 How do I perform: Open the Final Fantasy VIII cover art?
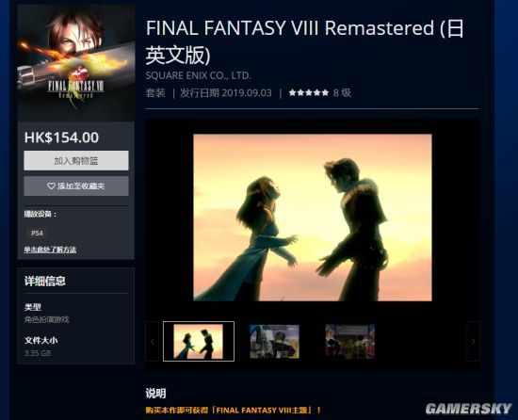point(76,63)
